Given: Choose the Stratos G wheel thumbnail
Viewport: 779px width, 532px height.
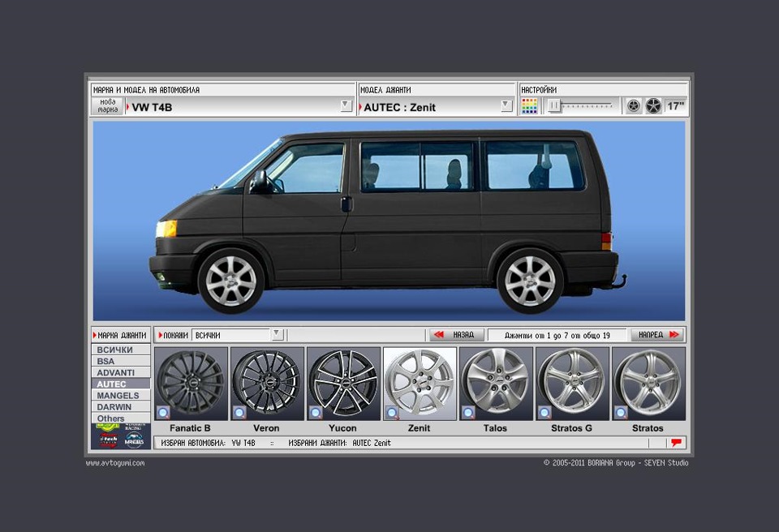Looking at the screenshot, I should 572,384.
